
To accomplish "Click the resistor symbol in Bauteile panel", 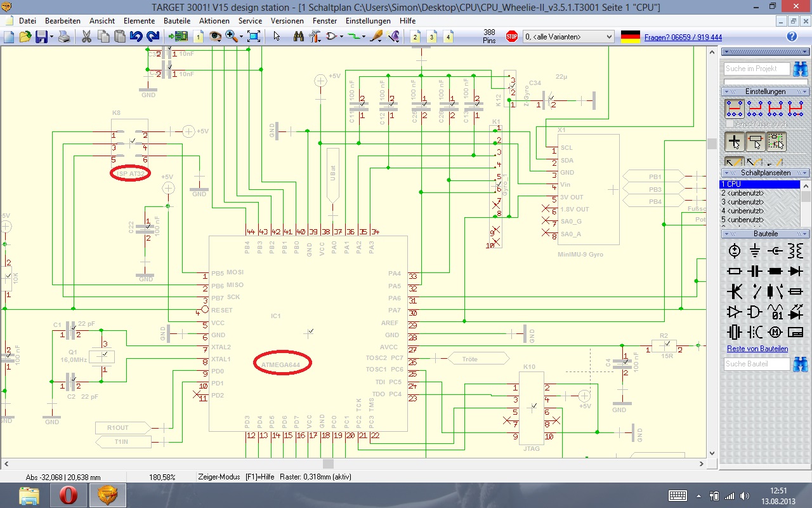I will point(735,271).
